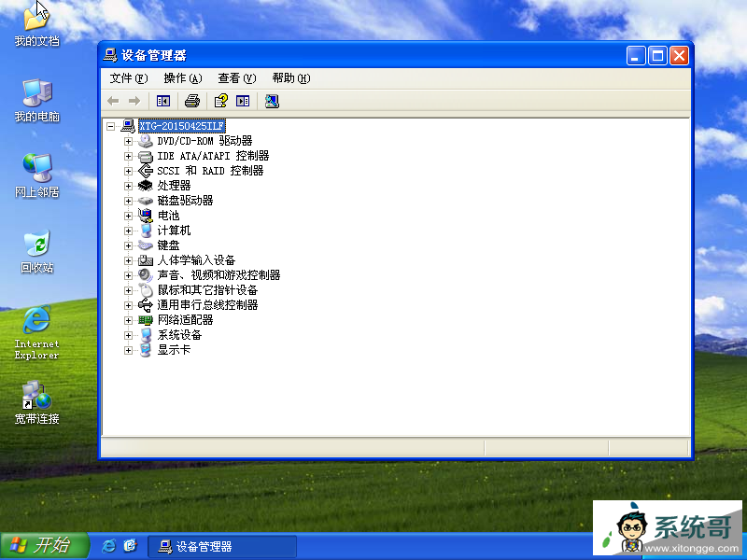Click the mouse (鼠标和其它指针设备) icon
747x560 pixels.
(x=146, y=290)
